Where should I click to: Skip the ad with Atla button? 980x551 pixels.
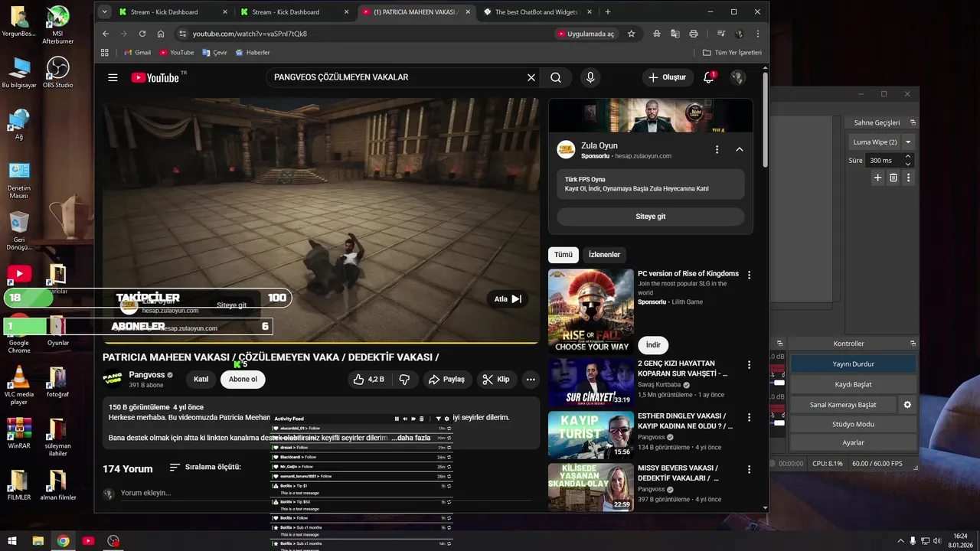(508, 299)
